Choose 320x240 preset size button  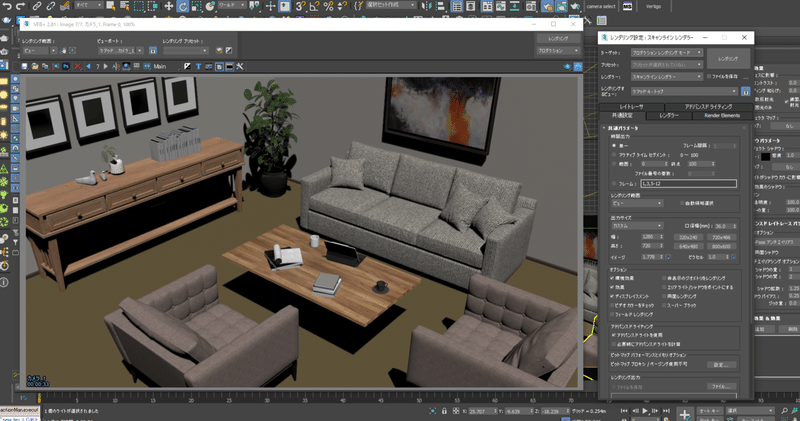click(688, 237)
